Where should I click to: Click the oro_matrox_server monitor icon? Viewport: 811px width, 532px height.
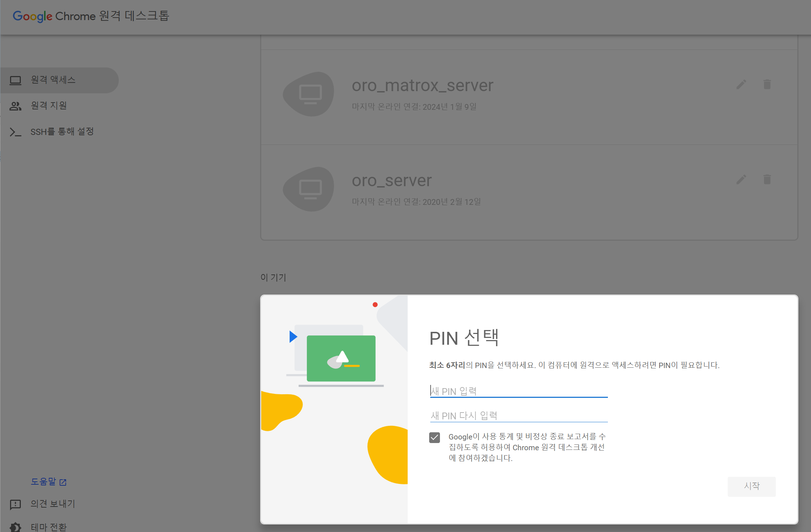[x=309, y=94]
